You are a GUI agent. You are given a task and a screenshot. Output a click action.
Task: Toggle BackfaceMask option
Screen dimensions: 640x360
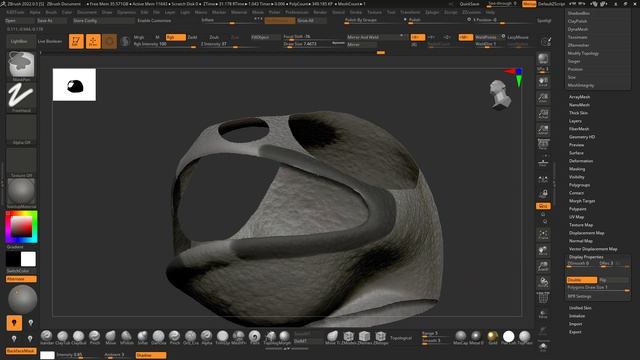(21, 351)
